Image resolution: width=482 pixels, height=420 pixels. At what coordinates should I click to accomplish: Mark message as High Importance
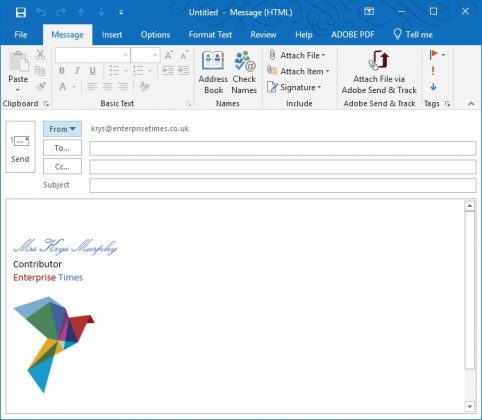click(433, 71)
